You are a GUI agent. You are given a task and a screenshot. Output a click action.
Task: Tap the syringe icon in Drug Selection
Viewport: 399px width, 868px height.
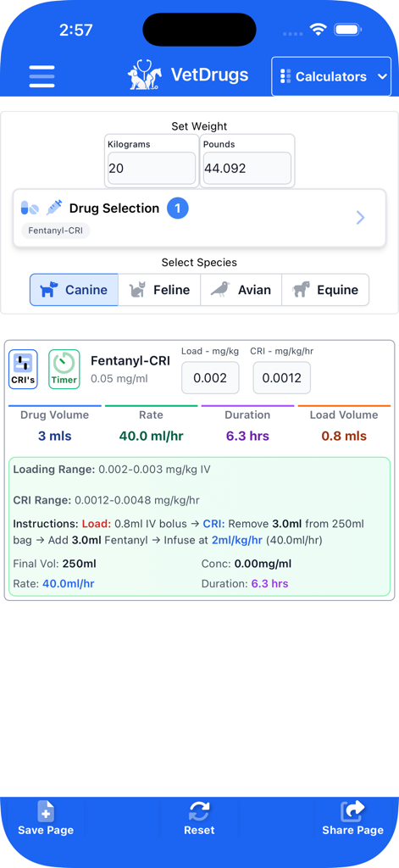(54, 209)
